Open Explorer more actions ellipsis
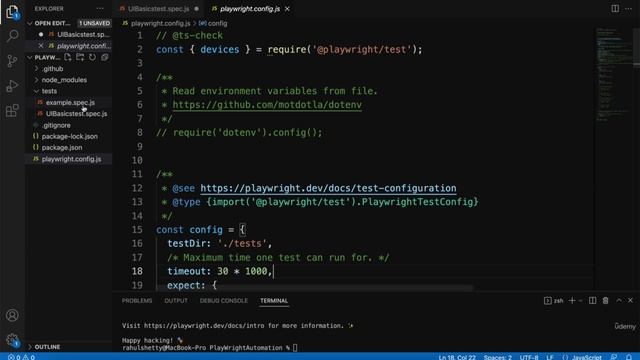 pyautogui.click(x=100, y=9)
